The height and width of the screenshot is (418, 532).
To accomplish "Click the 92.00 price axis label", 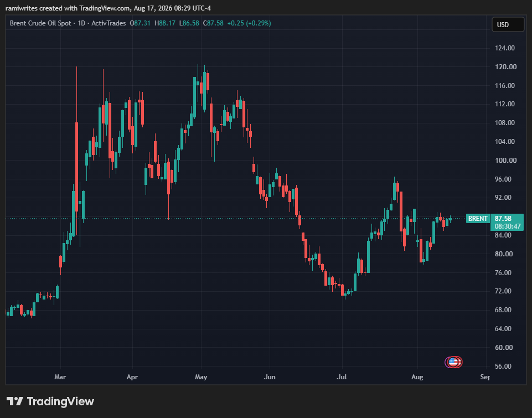I will coord(503,198).
